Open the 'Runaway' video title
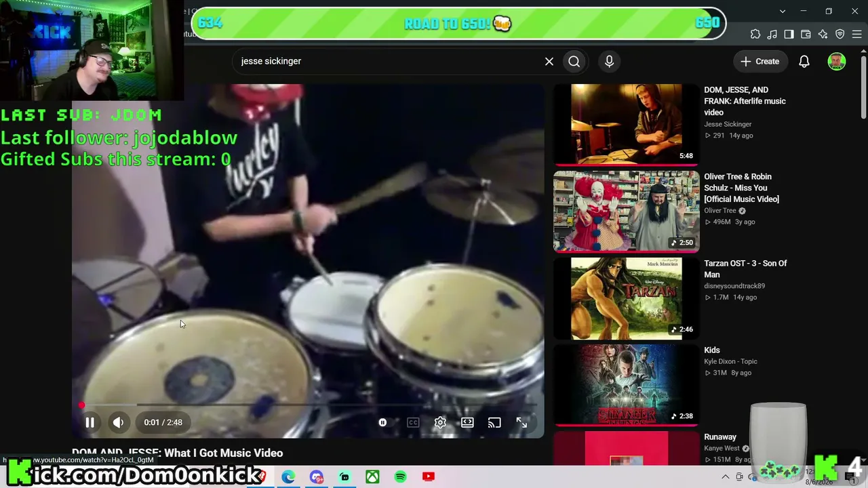The height and width of the screenshot is (488, 868). pos(720,436)
